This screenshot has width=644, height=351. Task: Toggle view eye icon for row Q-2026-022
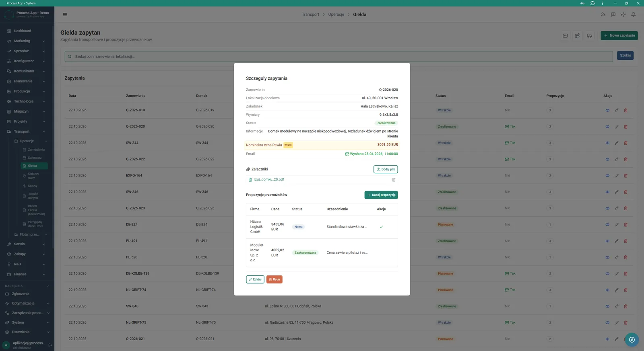point(607,159)
